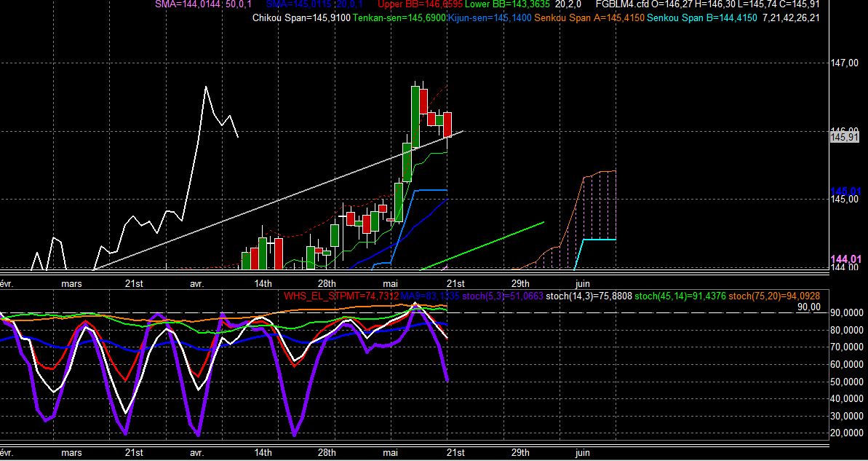Click '29th' on the price chart time axis
This screenshot has height=461, width=868.
(520, 284)
